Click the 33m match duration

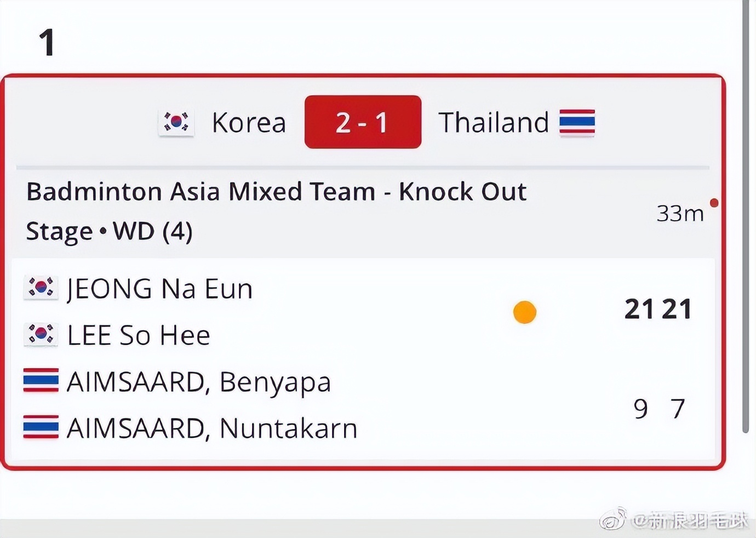680,214
